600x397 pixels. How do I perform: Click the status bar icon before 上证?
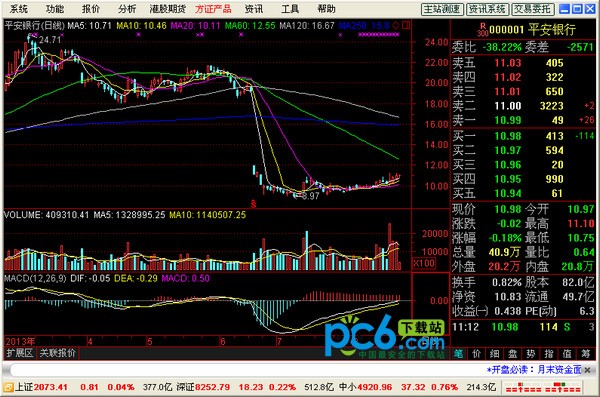coord(8,387)
